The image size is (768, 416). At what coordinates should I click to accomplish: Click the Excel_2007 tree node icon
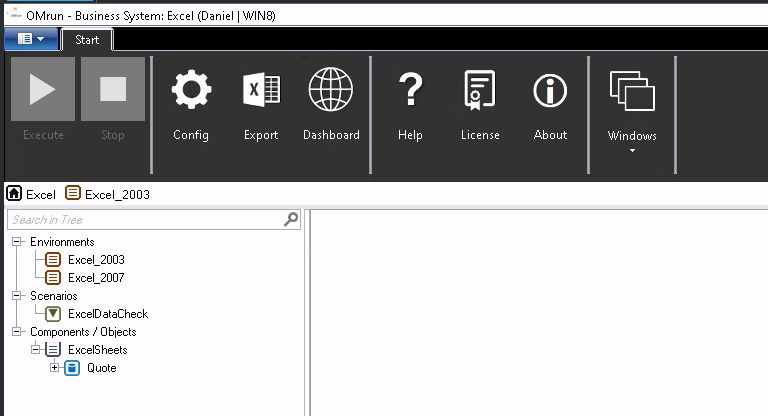pyautogui.click(x=53, y=278)
